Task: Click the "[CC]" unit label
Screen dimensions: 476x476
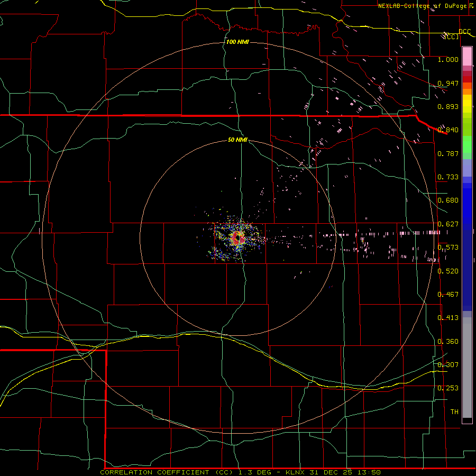Action: pos(452,36)
